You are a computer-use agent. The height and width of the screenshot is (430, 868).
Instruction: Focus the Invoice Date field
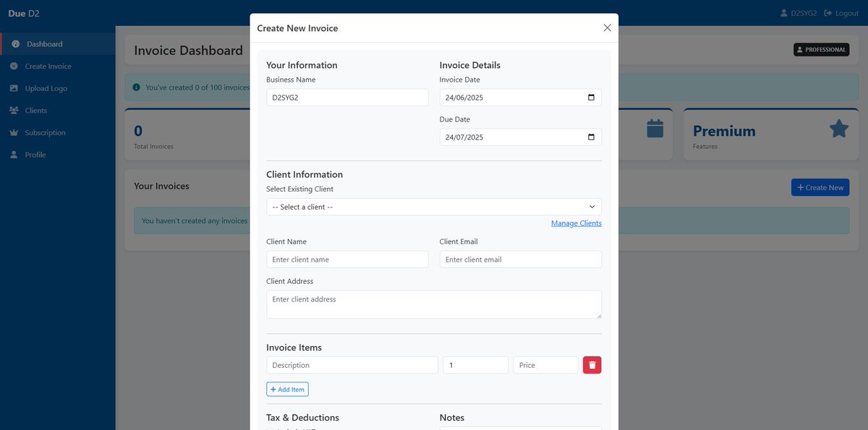521,98
